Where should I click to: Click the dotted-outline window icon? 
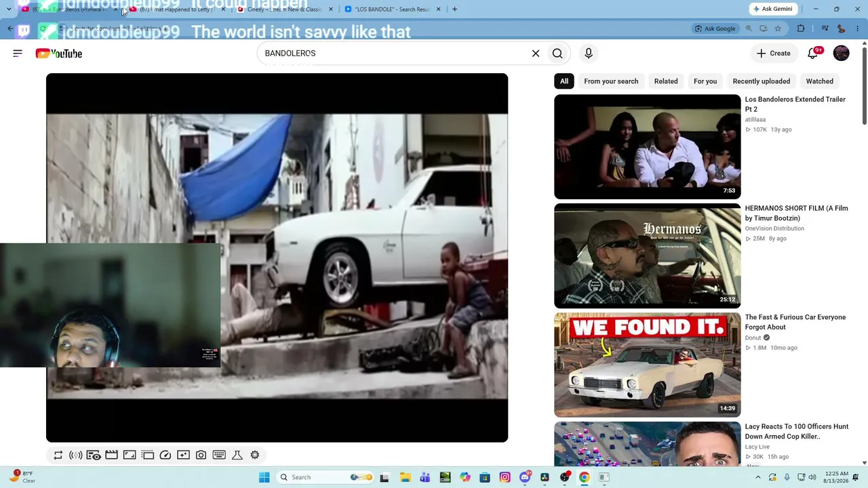(147, 455)
